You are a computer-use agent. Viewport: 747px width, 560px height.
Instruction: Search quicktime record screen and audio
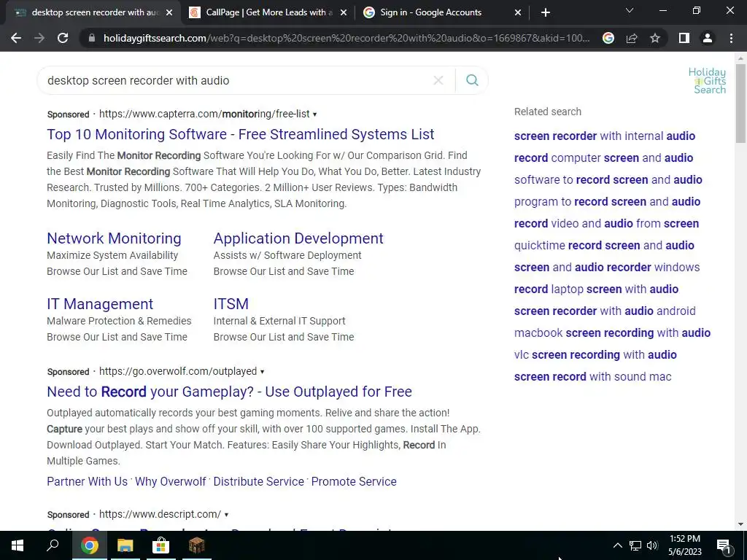click(604, 245)
